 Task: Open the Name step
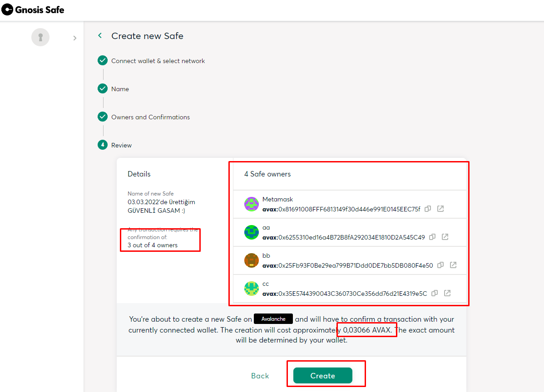(120, 89)
